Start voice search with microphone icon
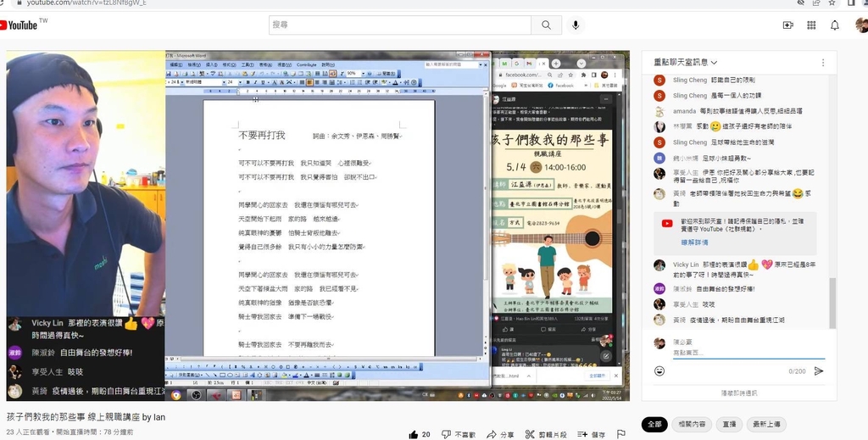868x440 pixels. point(576,25)
